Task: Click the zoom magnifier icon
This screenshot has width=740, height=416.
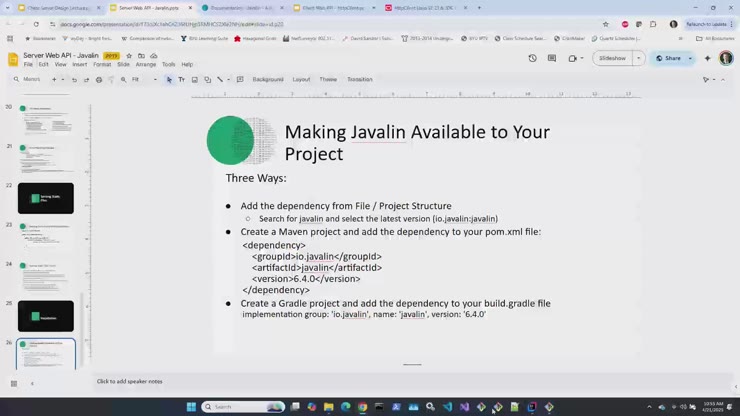Action: coord(123,79)
